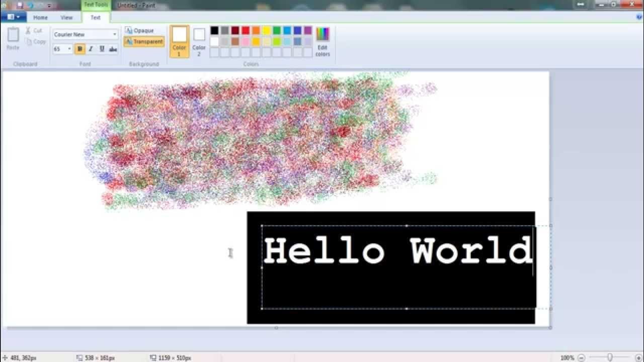644x362 pixels.
Task: Select the Text ribbon tab
Action: [95, 17]
